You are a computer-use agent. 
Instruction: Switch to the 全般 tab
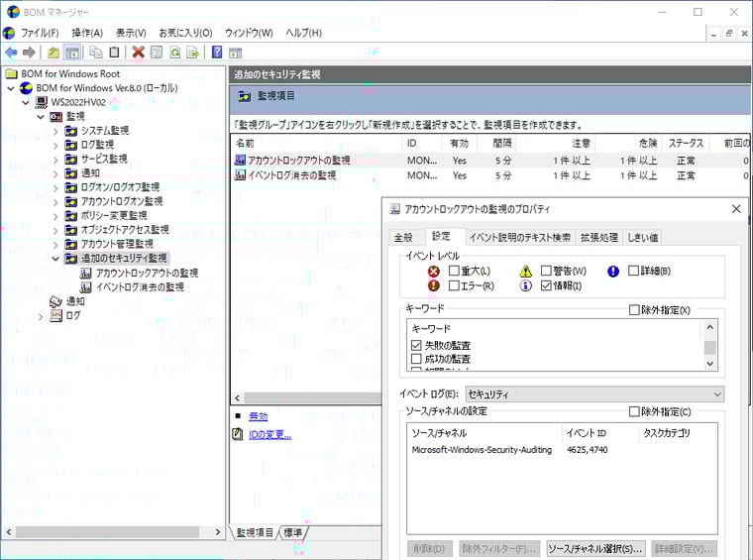tap(403, 237)
